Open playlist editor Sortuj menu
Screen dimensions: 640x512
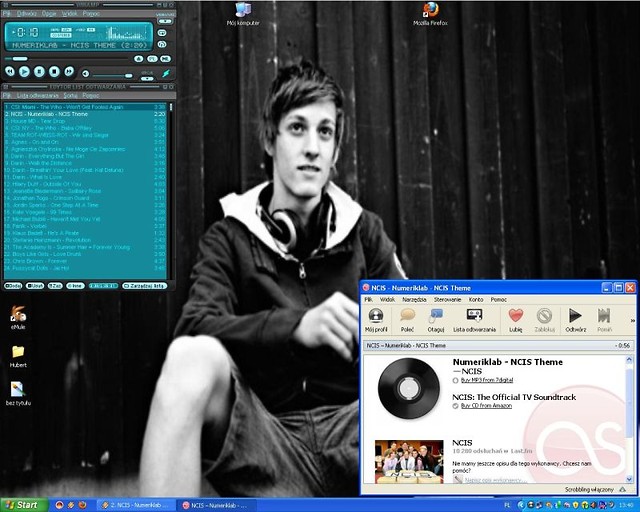click(x=70, y=96)
